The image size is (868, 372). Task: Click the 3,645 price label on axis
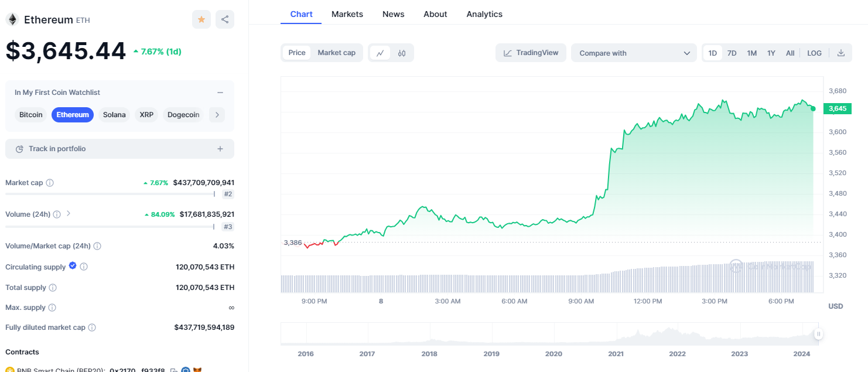point(838,108)
